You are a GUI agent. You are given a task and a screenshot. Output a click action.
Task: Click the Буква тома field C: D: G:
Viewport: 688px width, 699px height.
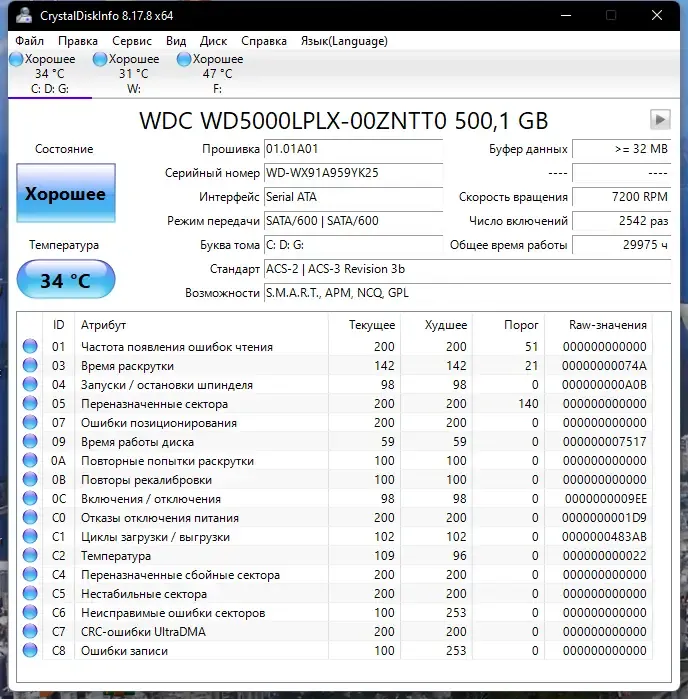(x=353, y=245)
